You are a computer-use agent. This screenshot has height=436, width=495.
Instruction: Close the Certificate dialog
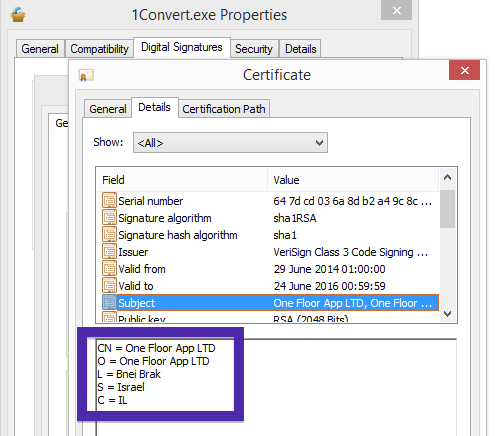tap(464, 70)
